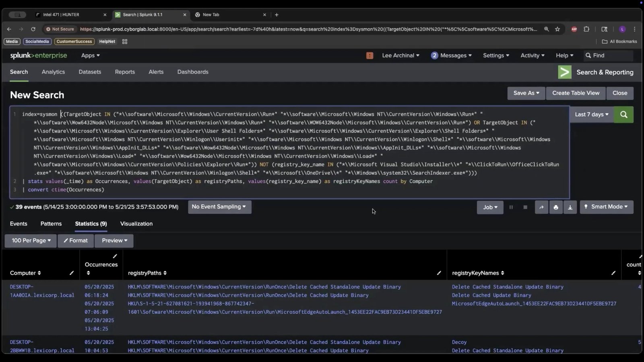This screenshot has height=362, width=644.
Task: Bookmark this page with star icon
Action: (557, 29)
